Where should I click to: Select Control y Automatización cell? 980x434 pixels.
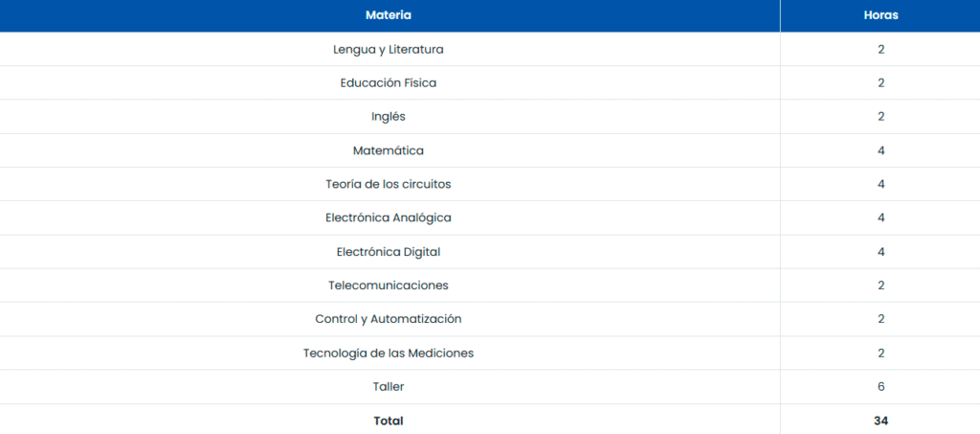click(x=389, y=319)
